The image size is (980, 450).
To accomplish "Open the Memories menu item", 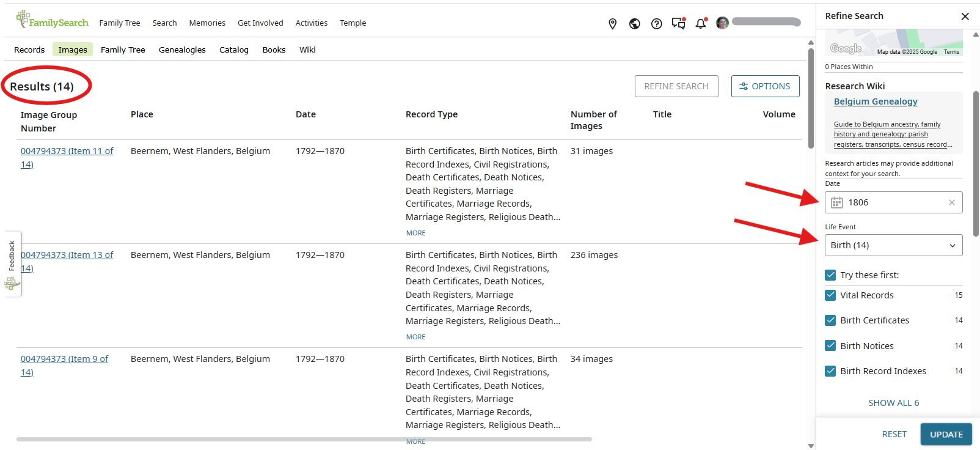I will (207, 23).
